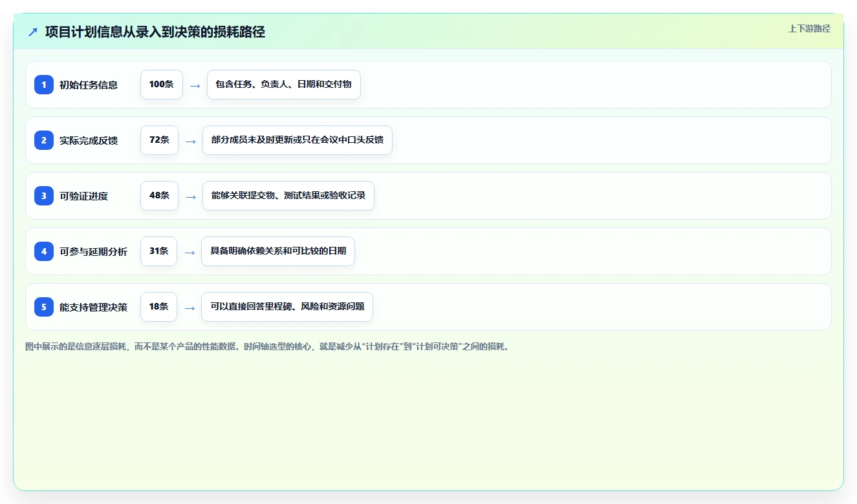The image size is (857, 504).
Task: Select the step 1 number badge
Action: [44, 85]
